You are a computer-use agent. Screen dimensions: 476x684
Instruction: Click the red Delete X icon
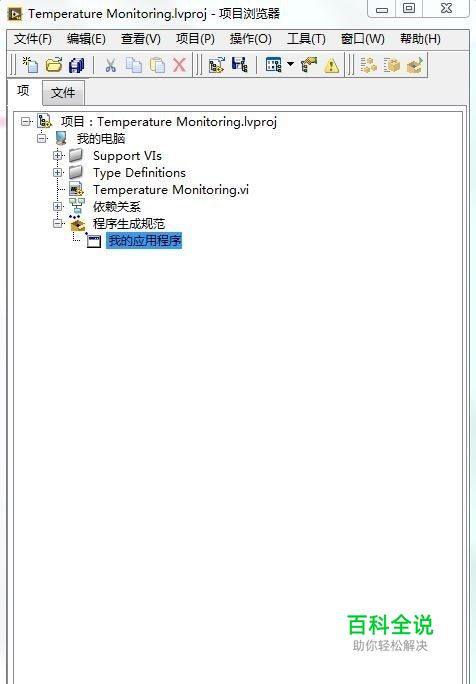(179, 65)
